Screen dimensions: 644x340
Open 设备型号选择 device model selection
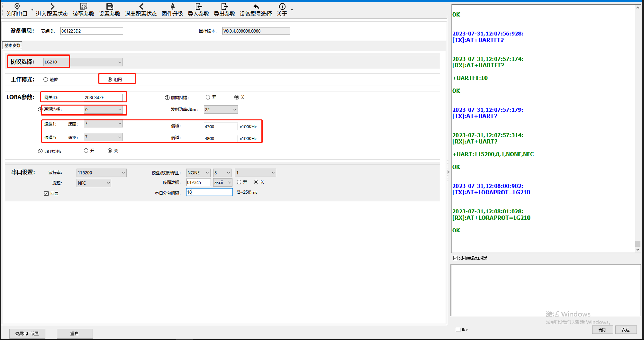(x=256, y=10)
